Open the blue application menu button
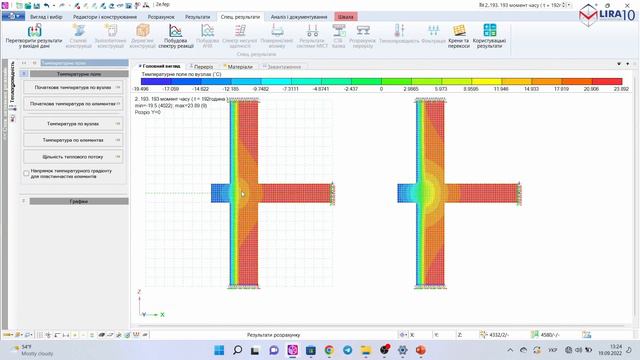Viewport: 640px width, 360px height. click(13, 16)
